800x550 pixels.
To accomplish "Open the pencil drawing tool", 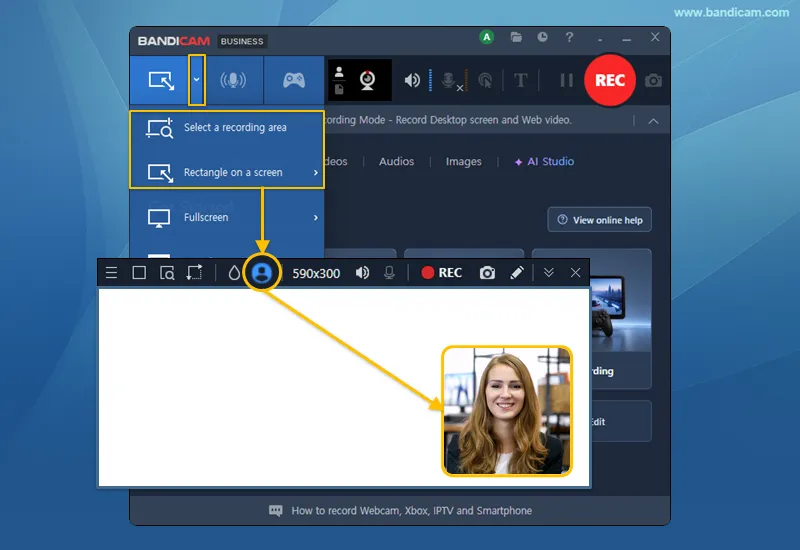I will click(516, 273).
